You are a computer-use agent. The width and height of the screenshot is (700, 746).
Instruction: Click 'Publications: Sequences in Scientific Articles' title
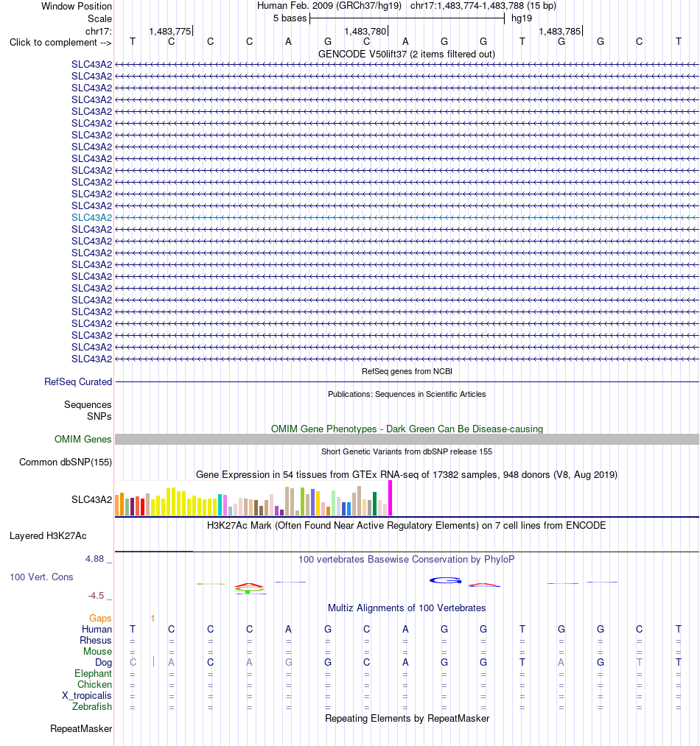pyautogui.click(x=407, y=394)
